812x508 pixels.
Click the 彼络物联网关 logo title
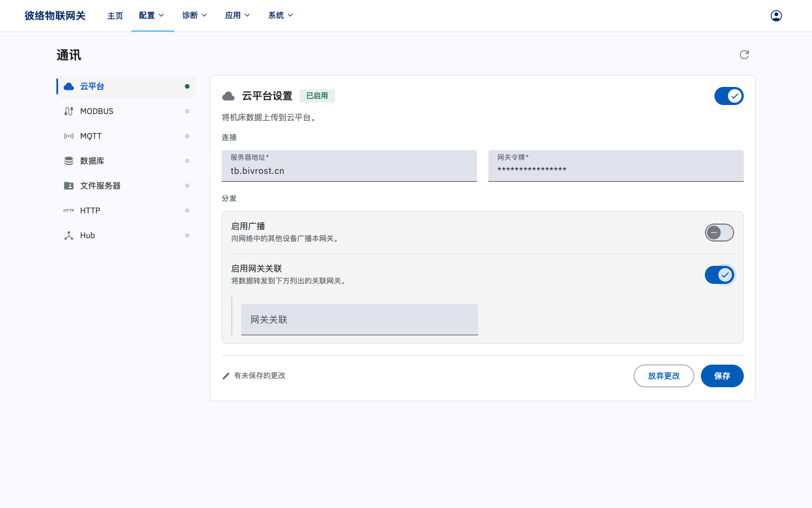click(55, 16)
